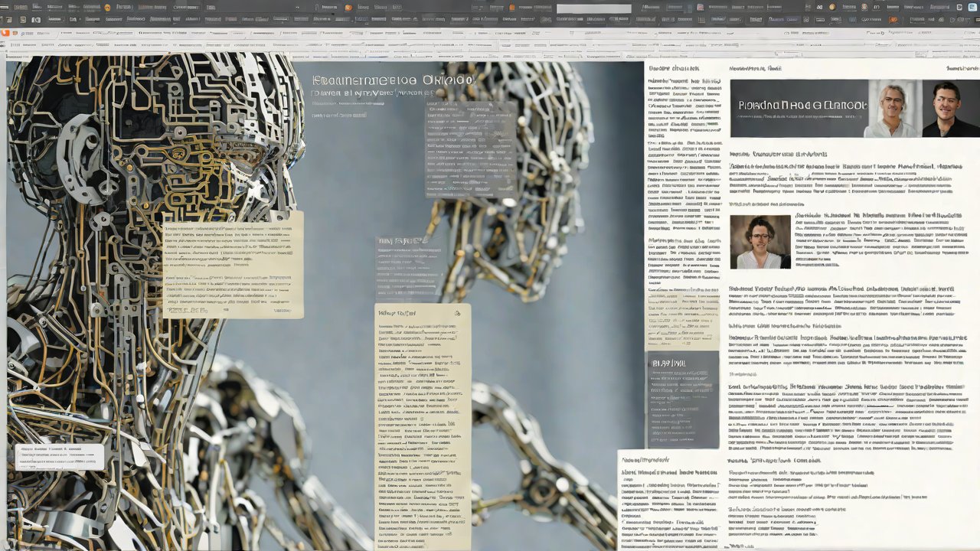Image resolution: width=980 pixels, height=551 pixels.
Task: Click the orange icon left of the empty search field
Action: click(511, 8)
